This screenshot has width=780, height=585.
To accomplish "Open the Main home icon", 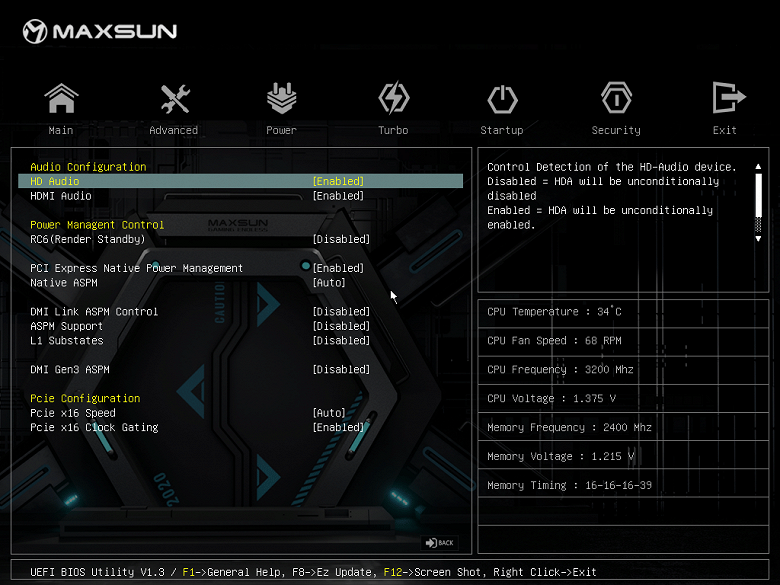I will [x=61, y=98].
